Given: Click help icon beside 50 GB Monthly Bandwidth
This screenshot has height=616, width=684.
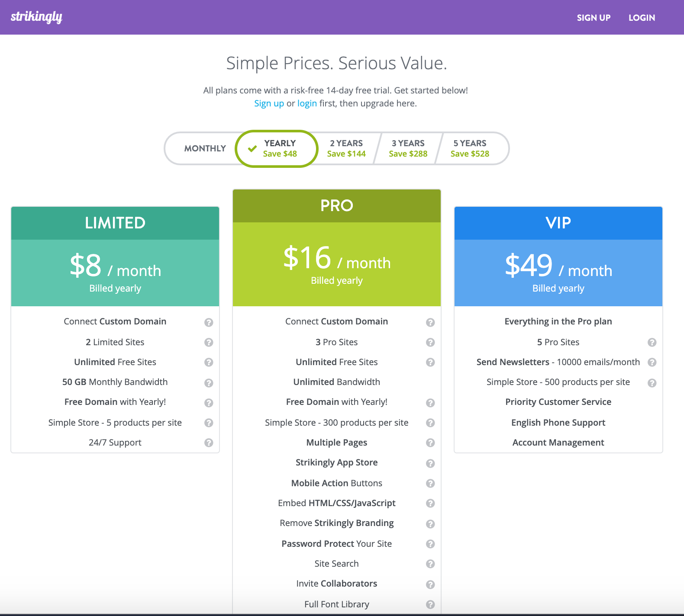Looking at the screenshot, I should coord(209,383).
